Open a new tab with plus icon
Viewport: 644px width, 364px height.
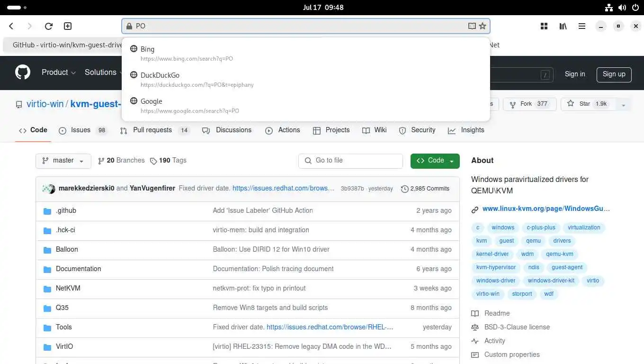point(68,26)
